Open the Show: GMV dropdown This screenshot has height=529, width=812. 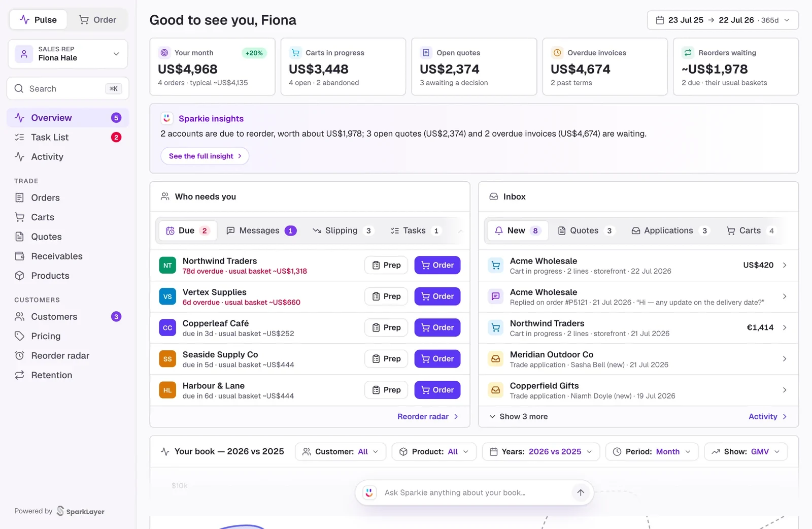[x=746, y=452]
